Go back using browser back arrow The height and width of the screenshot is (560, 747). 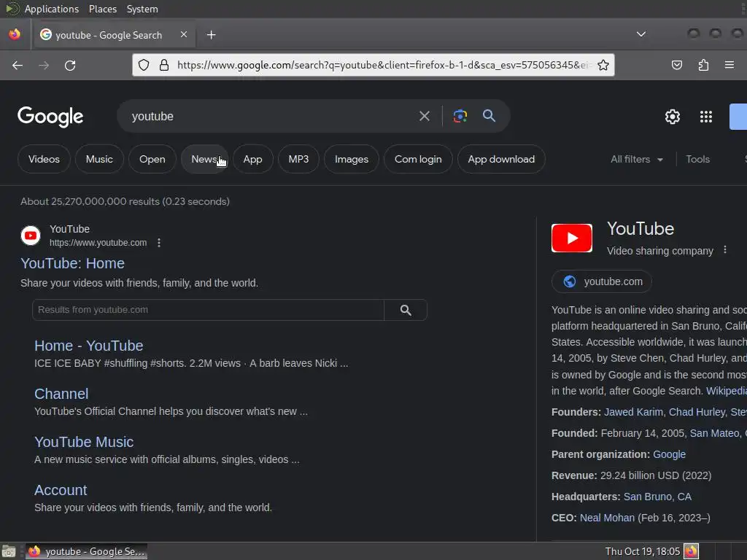tap(18, 65)
